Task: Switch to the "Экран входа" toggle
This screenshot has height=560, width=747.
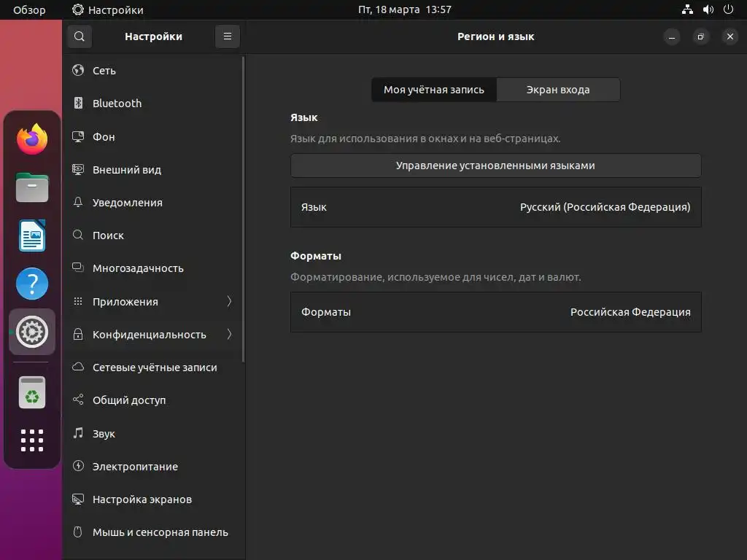Action: (558, 90)
